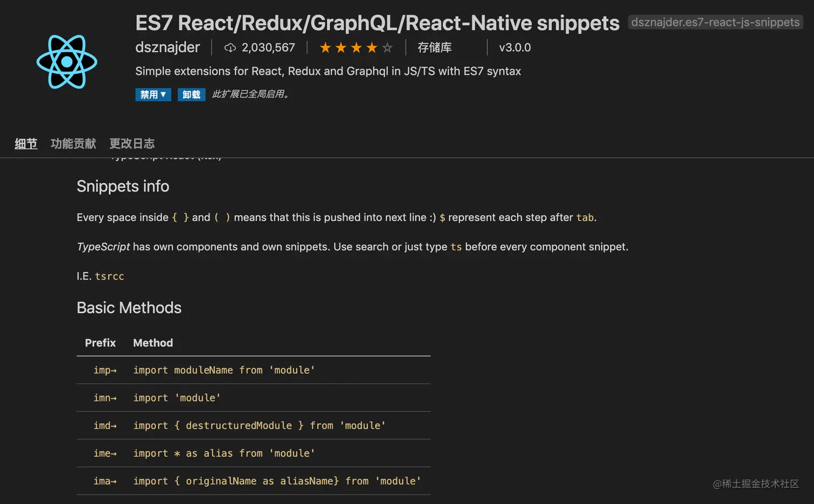Click the imn→ prefix cell
The image size is (814, 504).
click(105, 398)
